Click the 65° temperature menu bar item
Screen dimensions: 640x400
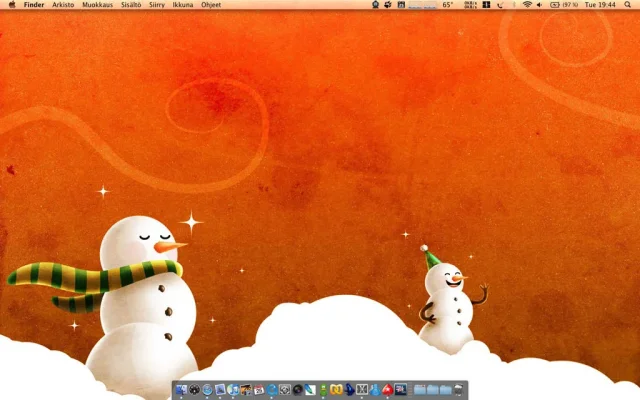(x=447, y=5)
